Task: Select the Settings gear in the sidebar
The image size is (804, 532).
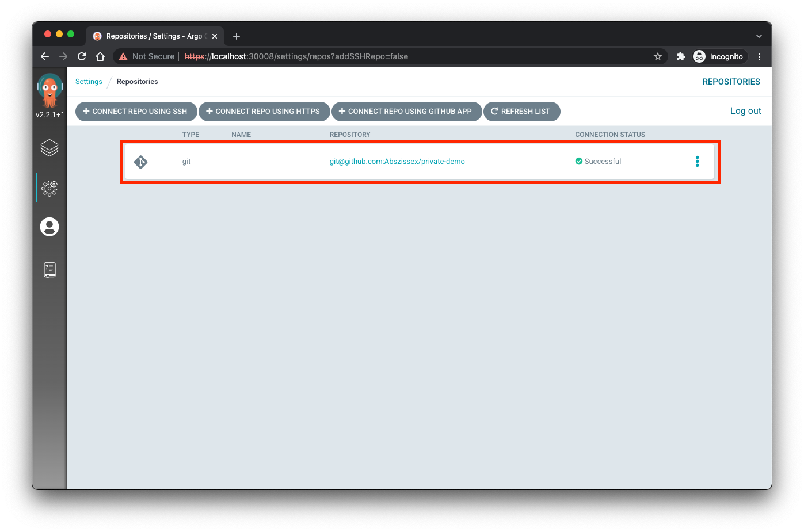Action: [49, 187]
